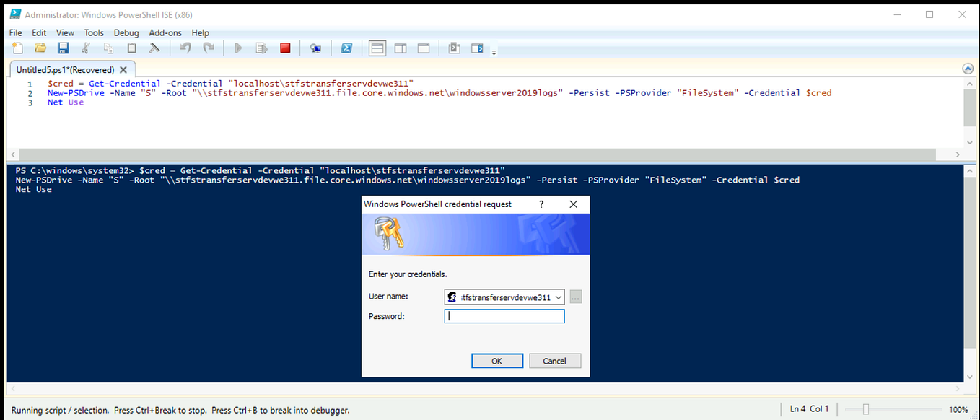Save the current script
Image resolution: width=980 pixels, height=420 pixels.
click(x=63, y=48)
